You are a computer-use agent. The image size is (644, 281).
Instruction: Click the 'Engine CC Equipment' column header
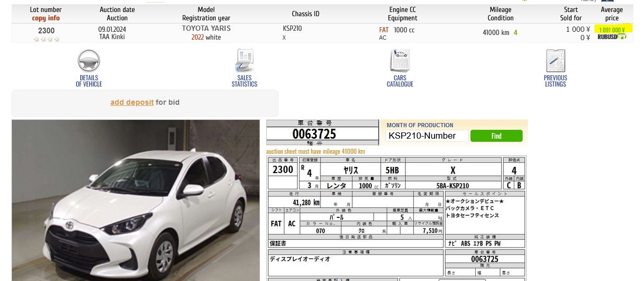(403, 14)
